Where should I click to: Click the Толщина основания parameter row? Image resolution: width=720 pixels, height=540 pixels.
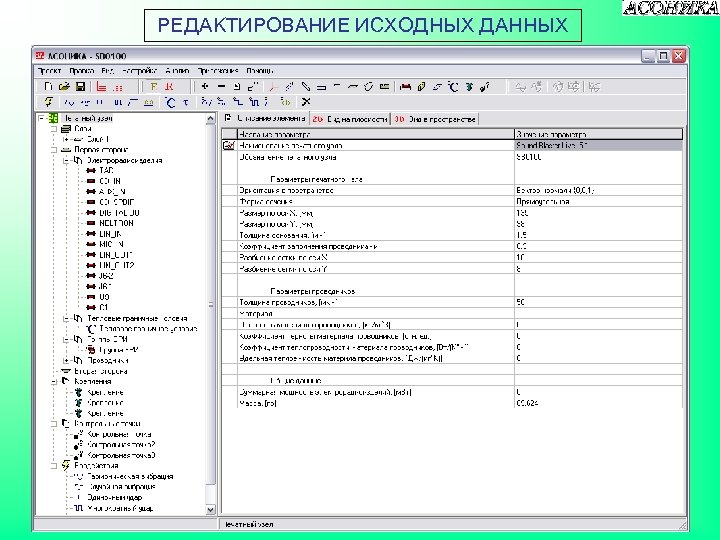[x=452, y=235]
